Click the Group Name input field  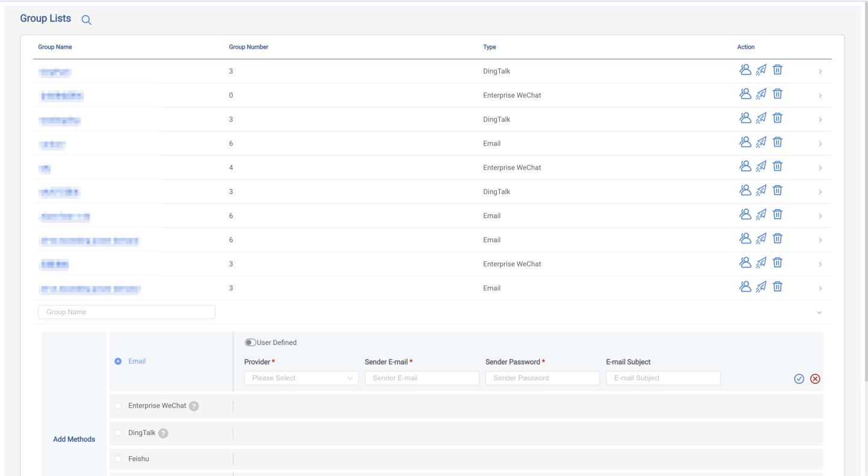point(126,312)
